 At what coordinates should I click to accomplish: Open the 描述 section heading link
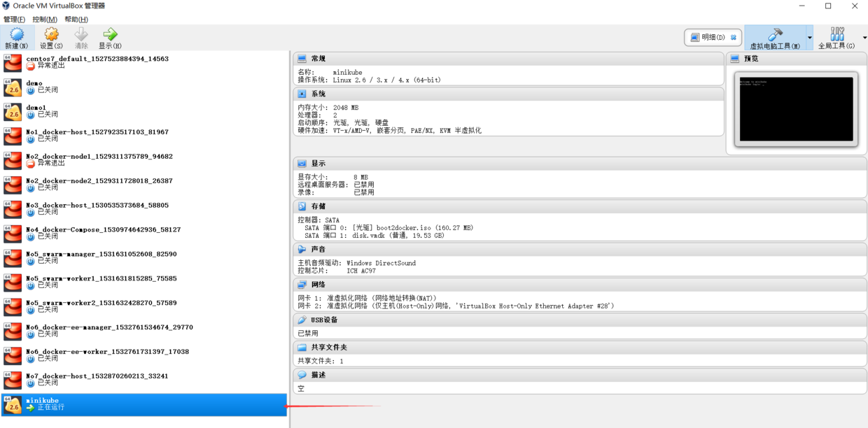click(318, 375)
